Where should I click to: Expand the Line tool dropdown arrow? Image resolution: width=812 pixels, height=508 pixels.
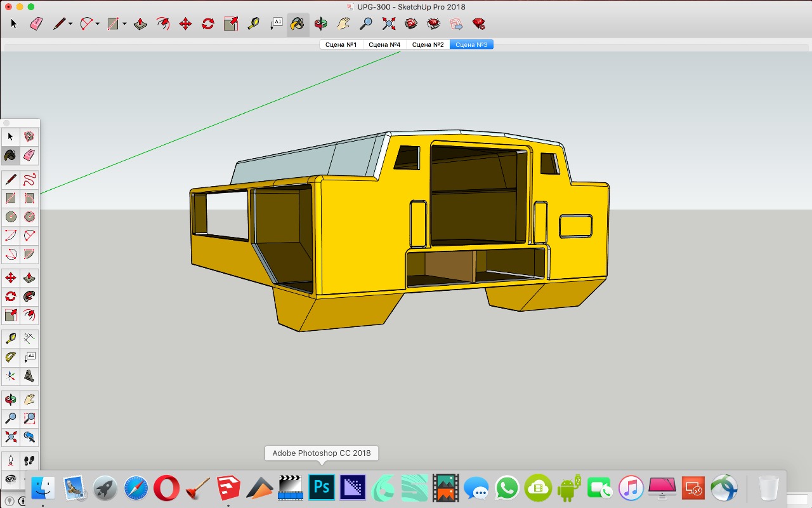coord(70,24)
